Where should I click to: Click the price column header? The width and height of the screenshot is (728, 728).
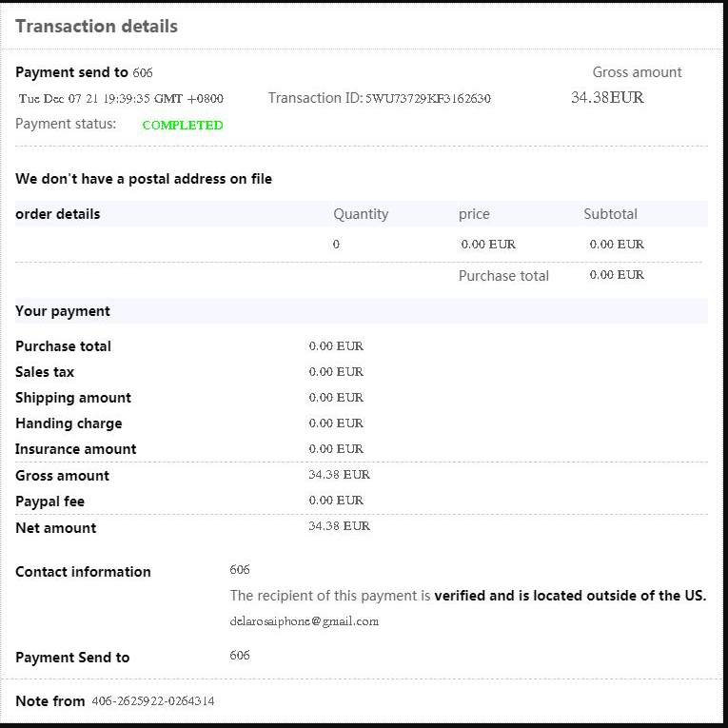[474, 214]
